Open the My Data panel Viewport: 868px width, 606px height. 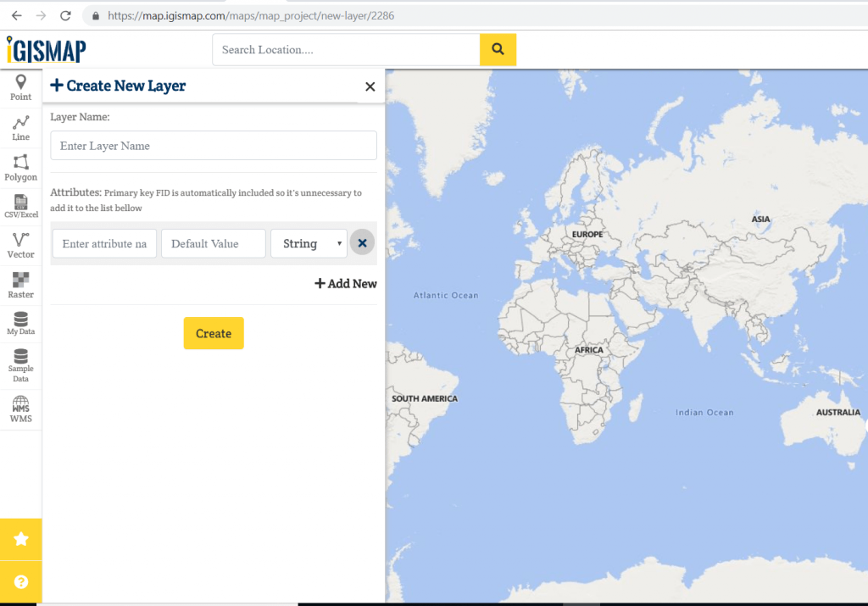tap(20, 323)
